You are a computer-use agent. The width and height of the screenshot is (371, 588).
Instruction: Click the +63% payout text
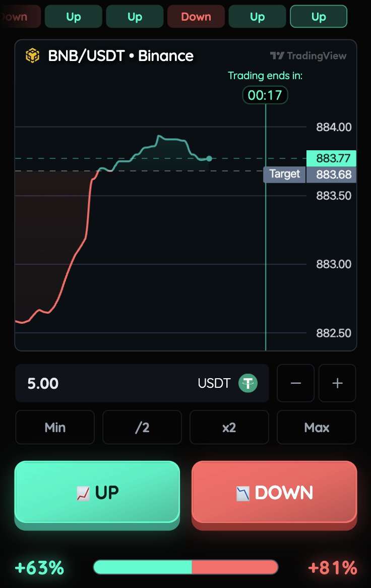tap(39, 568)
